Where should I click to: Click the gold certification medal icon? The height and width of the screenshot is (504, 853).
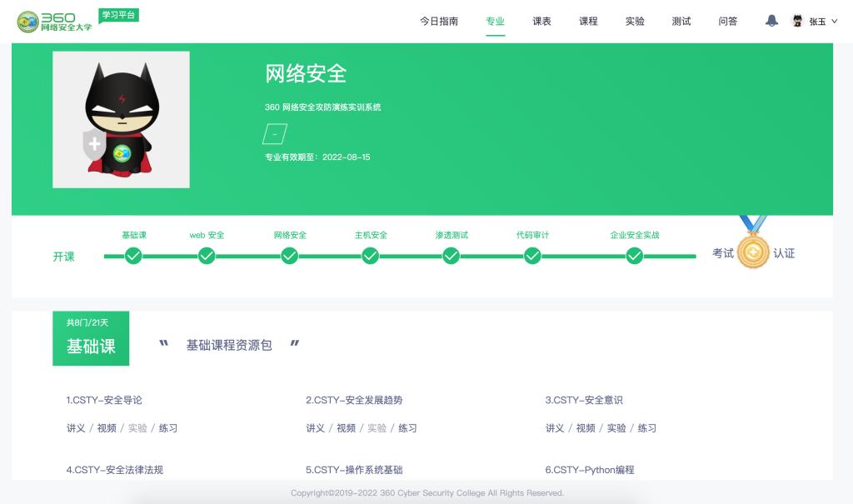[753, 251]
